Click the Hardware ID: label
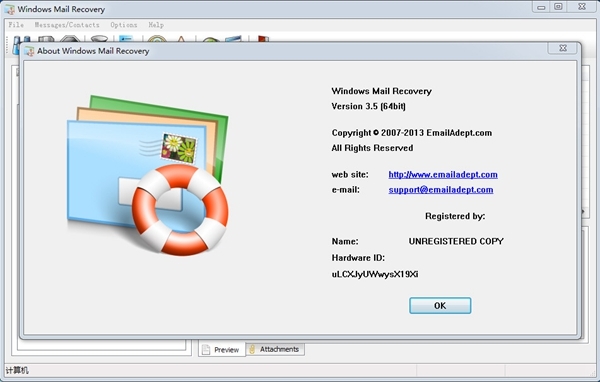 pos(358,258)
